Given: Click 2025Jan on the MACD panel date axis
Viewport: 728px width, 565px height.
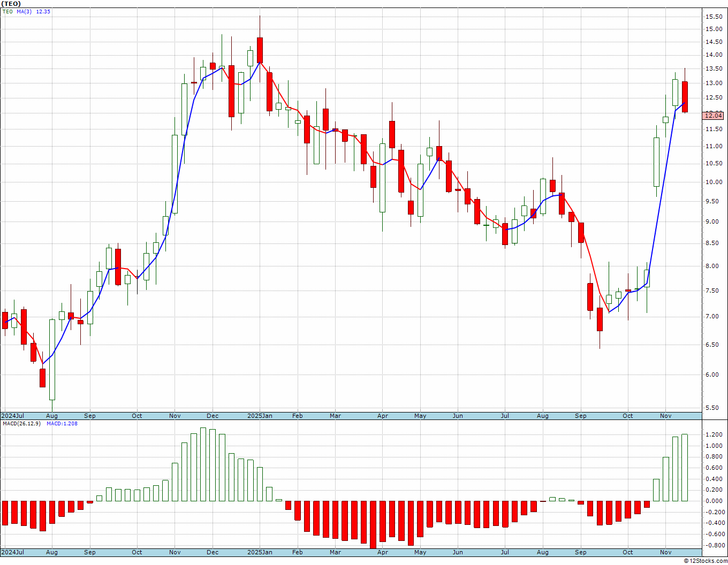Looking at the screenshot, I should [260, 552].
